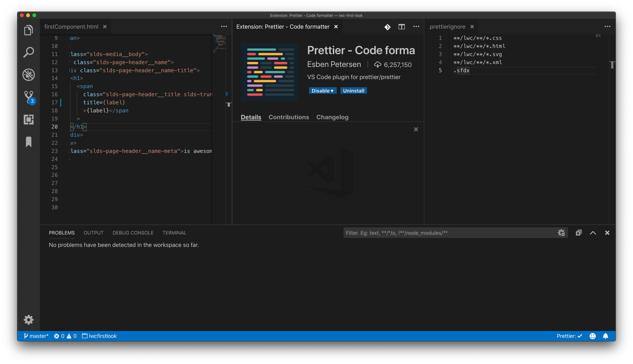Screen dimensions: 633x364
Task: Click the .prettierignore vertical scrollbar marker
Action: (612, 65)
